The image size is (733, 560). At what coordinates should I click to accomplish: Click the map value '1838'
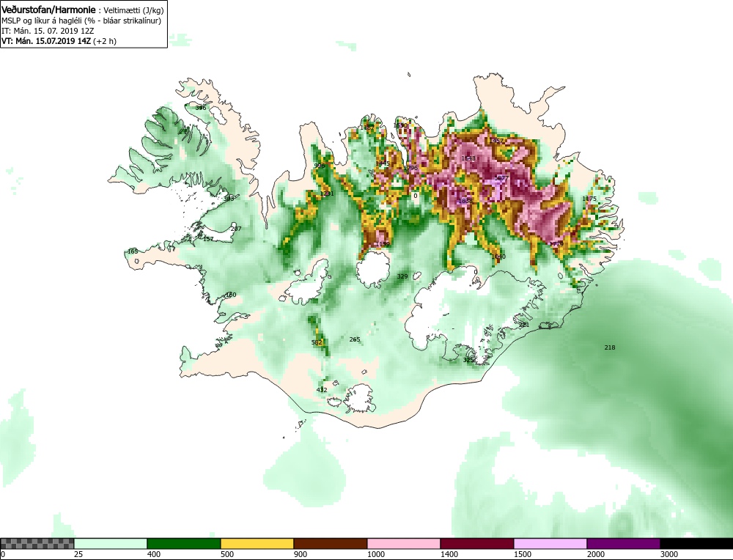(465, 201)
